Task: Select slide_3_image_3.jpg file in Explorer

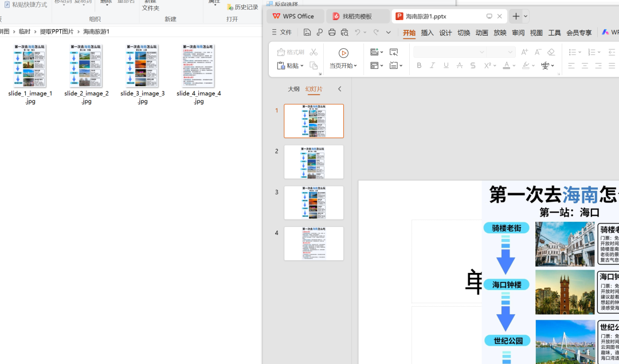Action: (143, 74)
